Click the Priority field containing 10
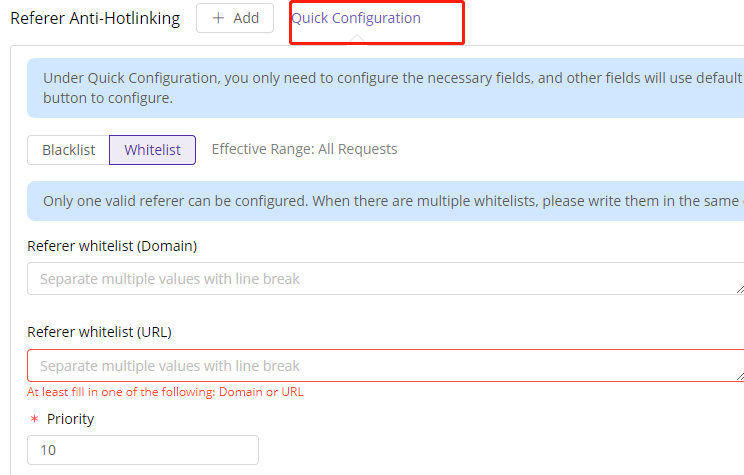The height and width of the screenshot is (475, 744). [143, 450]
